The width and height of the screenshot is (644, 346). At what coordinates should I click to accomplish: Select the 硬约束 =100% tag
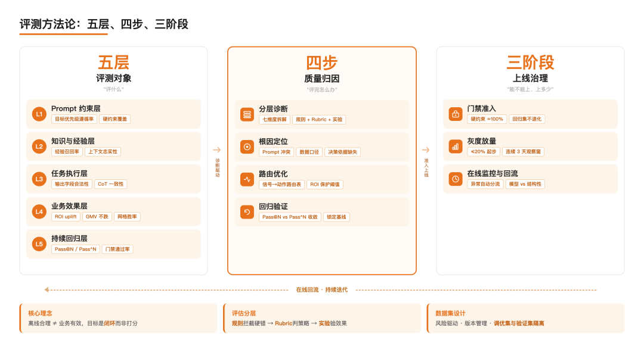(x=487, y=119)
